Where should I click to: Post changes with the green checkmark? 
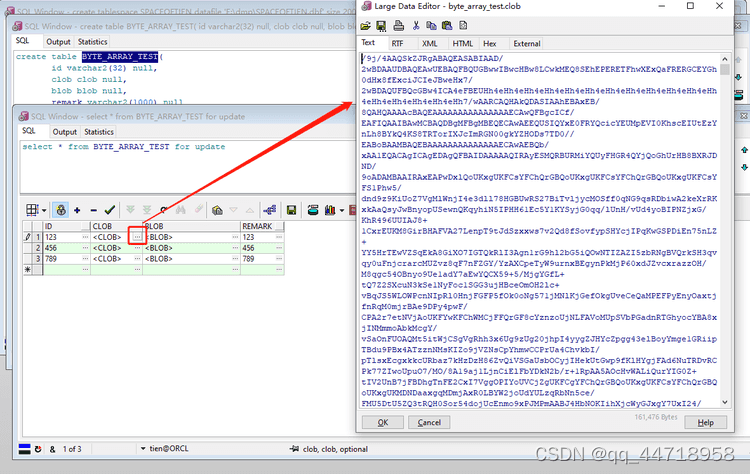tap(110, 210)
